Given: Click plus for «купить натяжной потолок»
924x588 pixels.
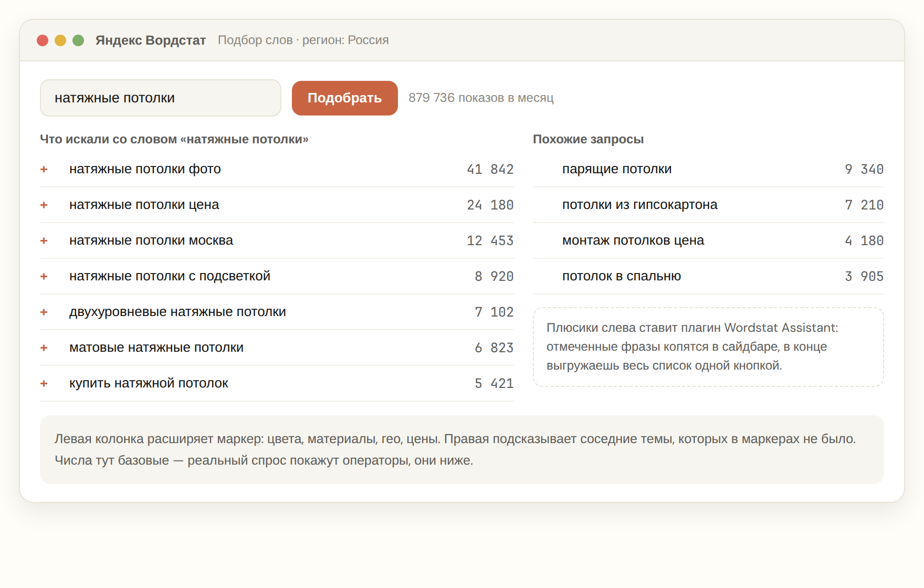Looking at the screenshot, I should click(x=44, y=383).
